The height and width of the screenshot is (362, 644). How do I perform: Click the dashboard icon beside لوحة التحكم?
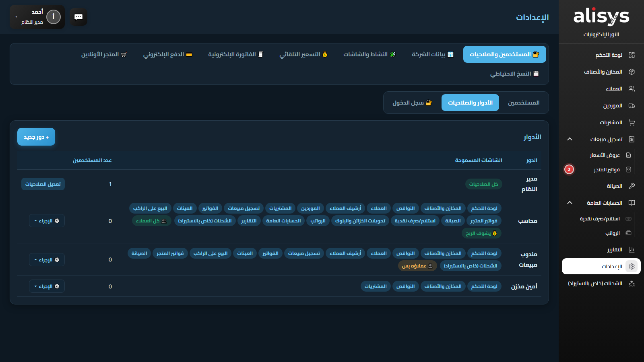click(632, 55)
